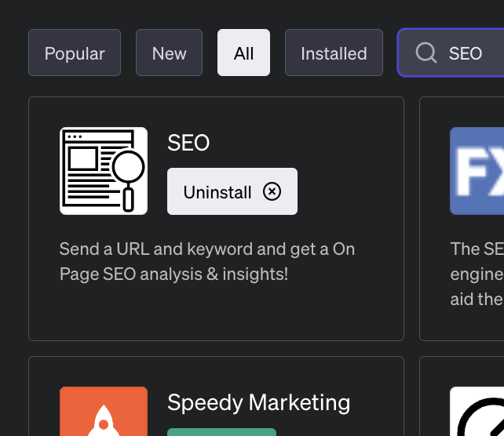Image resolution: width=504 pixels, height=436 pixels.
Task: Click the Speedy Marketing rocket logo
Action: [x=104, y=411]
